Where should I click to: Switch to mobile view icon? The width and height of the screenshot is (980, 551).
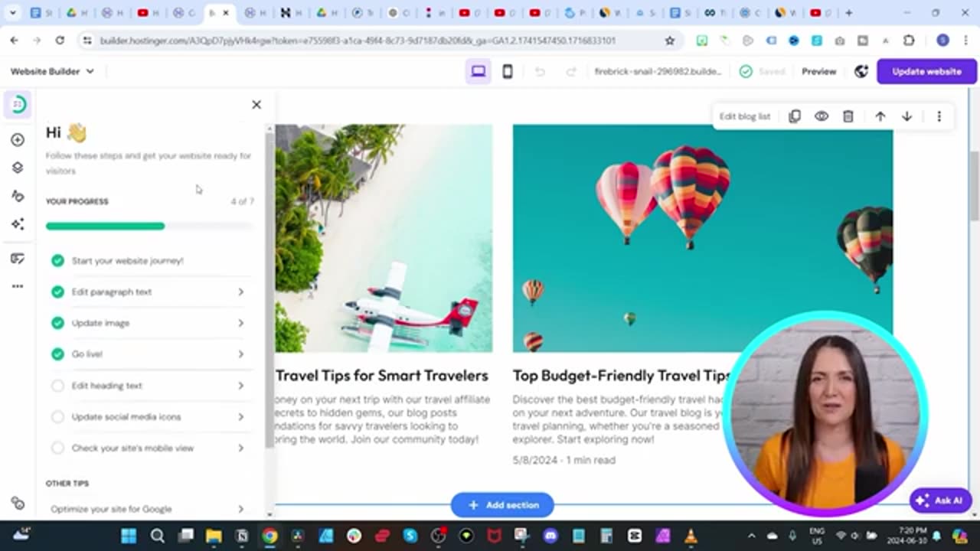pyautogui.click(x=507, y=71)
